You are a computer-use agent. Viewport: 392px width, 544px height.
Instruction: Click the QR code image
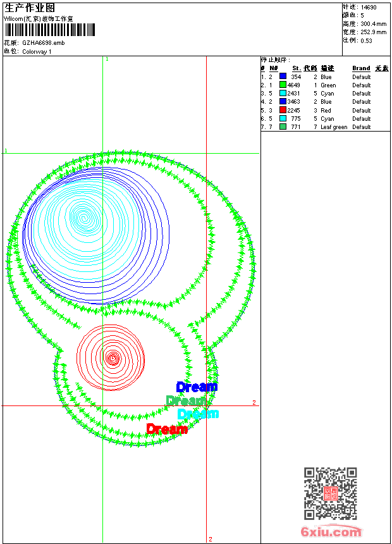point(330,493)
